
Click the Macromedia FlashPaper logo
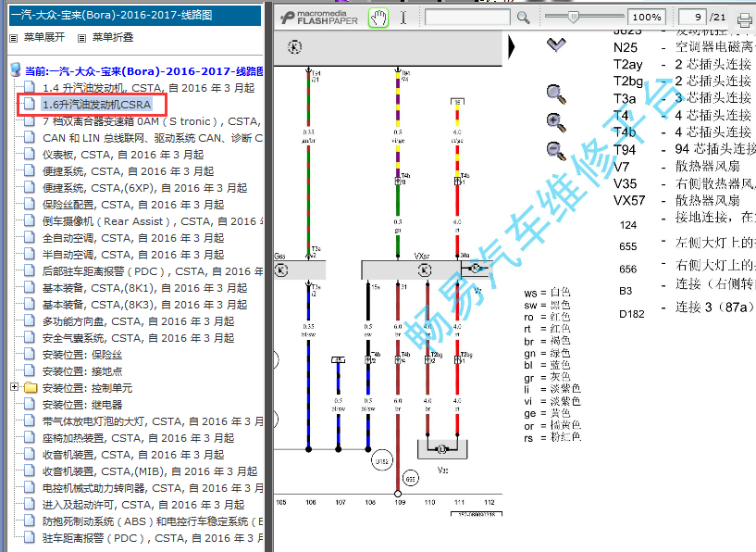(319, 18)
